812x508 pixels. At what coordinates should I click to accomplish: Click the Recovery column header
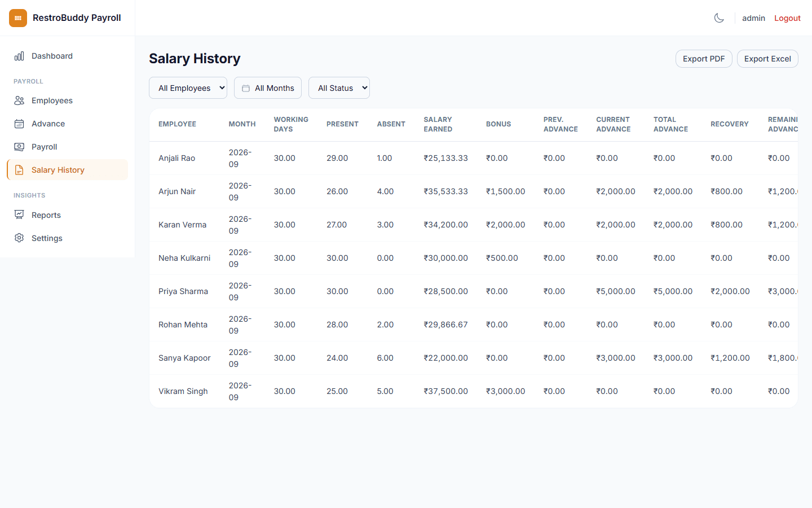coord(730,124)
